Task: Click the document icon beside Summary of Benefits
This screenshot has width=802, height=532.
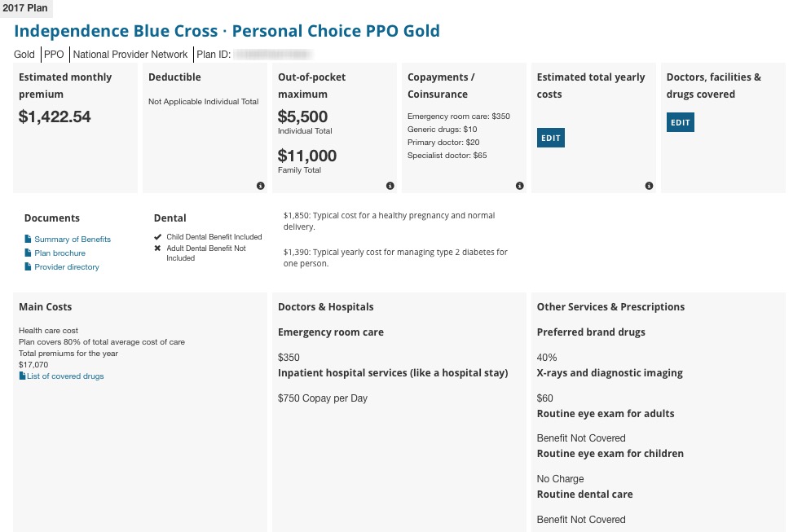Action: 28,240
